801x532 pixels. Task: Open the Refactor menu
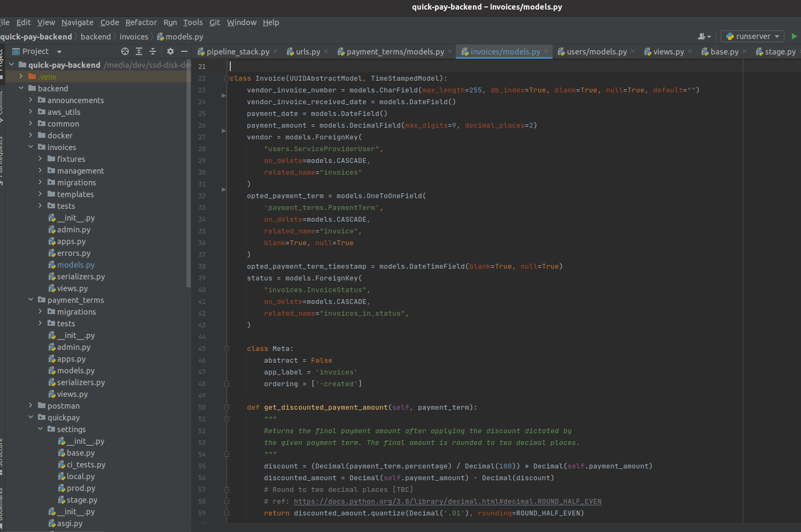(141, 22)
